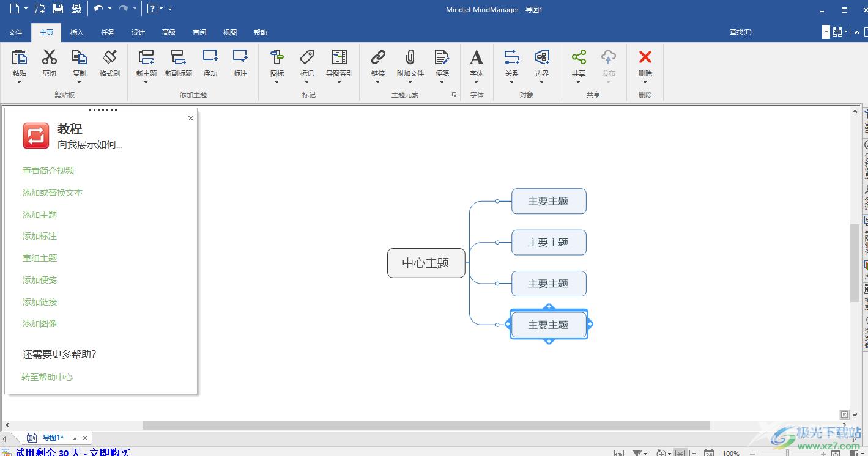Viewport: 868px width, 456px height.
Task: Click the 添加标注 tutorial link
Action: 40,236
